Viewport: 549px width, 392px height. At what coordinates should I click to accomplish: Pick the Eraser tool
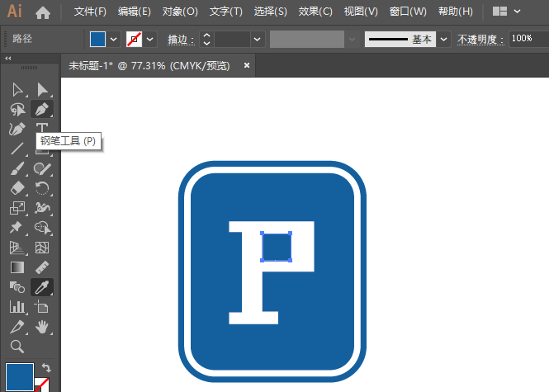coord(17,188)
